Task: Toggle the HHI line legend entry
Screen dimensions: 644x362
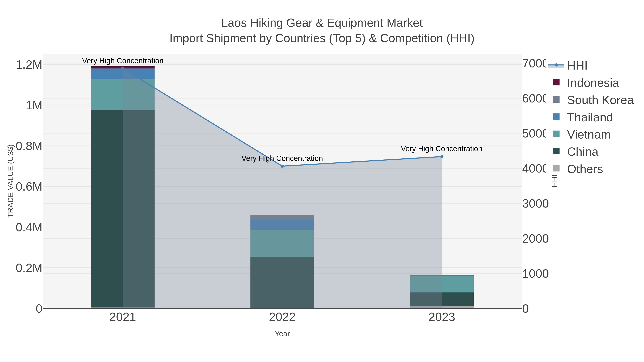Action: (x=568, y=65)
